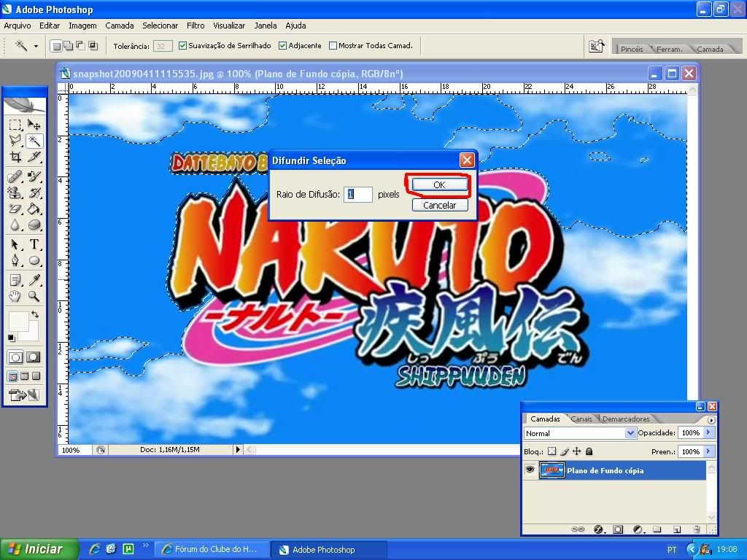Select the Eyedropper tool

point(34,279)
